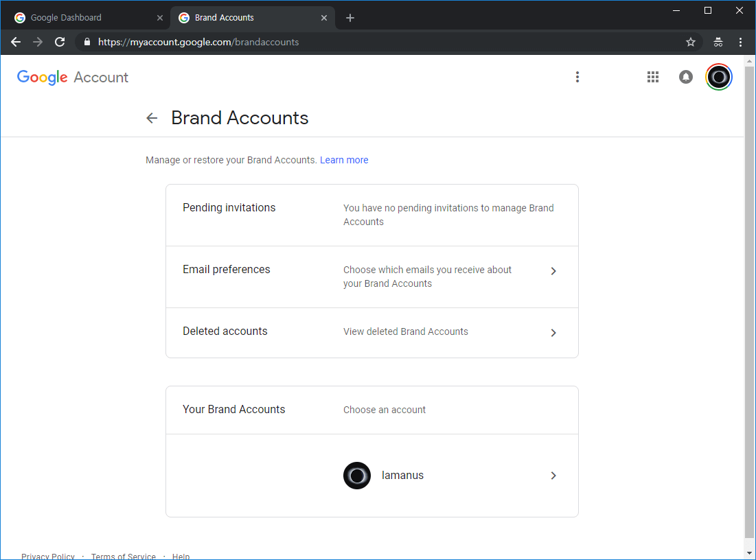Reload the page with refresh icon
Viewport: 756px width, 560px height.
point(60,42)
